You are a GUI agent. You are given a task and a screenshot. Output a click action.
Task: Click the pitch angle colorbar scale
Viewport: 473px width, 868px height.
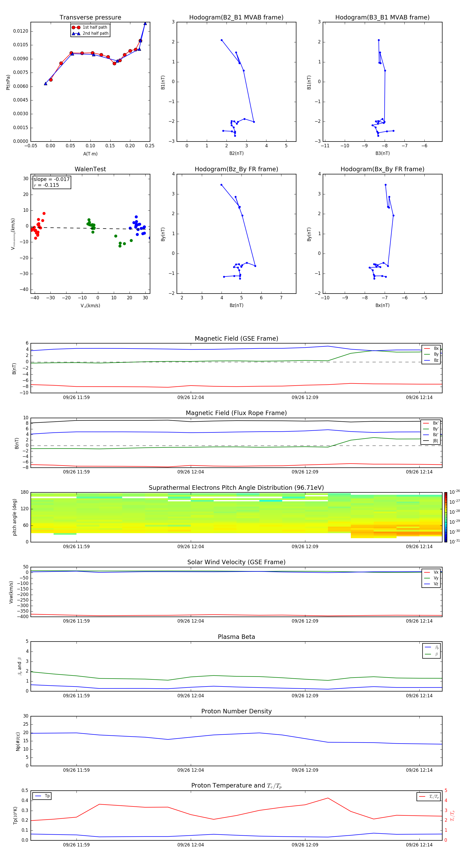click(x=446, y=517)
